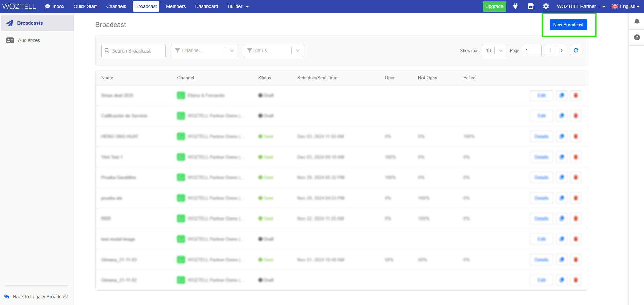Viewport: 644px width, 305px height.
Task: Open the settings gear icon
Action: point(546,6)
